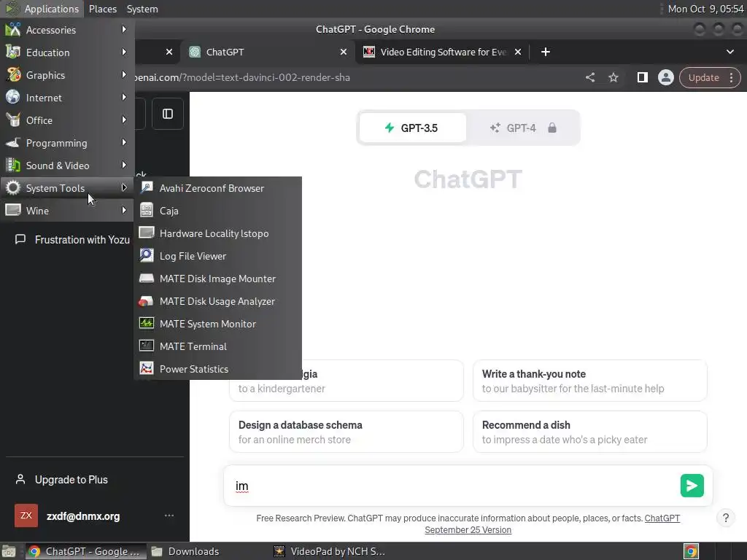This screenshot has width=747, height=560.
Task: Expand the Programming submenu arrow
Action: click(x=124, y=142)
